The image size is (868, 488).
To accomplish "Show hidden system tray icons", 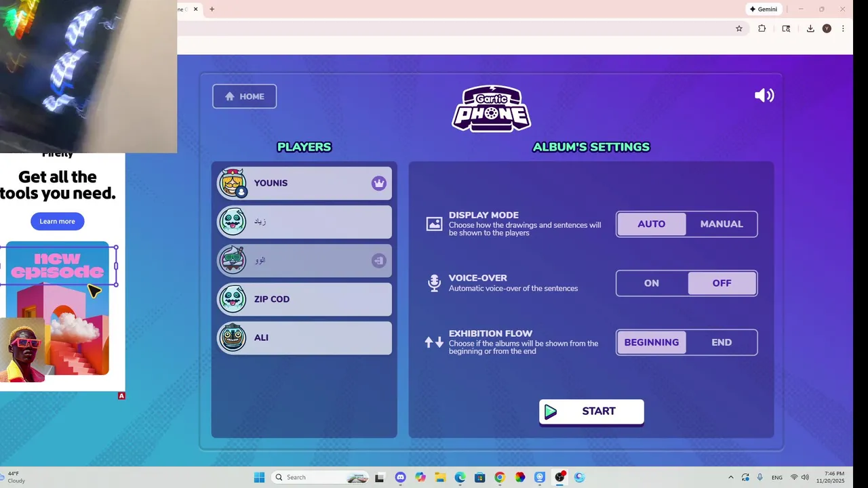I will click(x=730, y=477).
